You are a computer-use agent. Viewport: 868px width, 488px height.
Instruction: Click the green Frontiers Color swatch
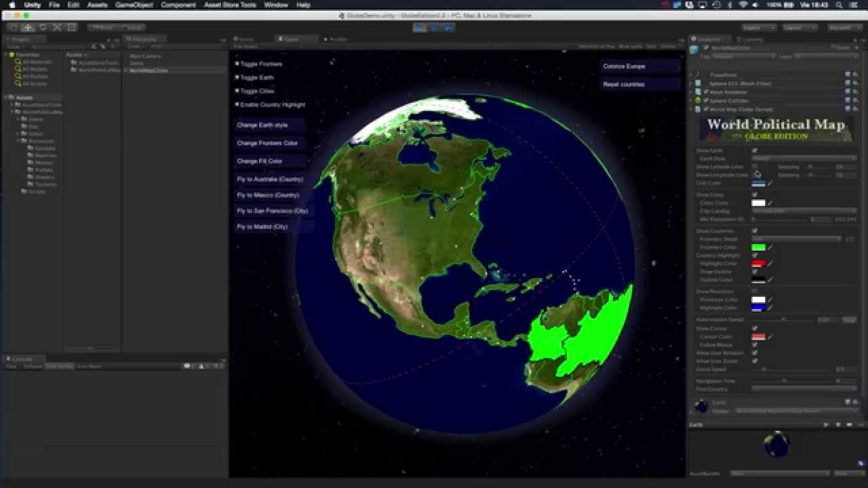(x=759, y=247)
